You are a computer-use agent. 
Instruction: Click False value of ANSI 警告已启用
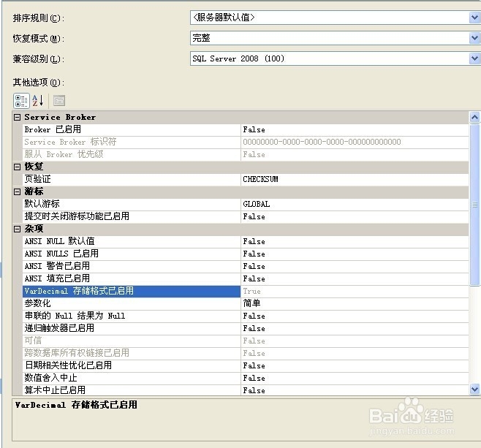[254, 266]
